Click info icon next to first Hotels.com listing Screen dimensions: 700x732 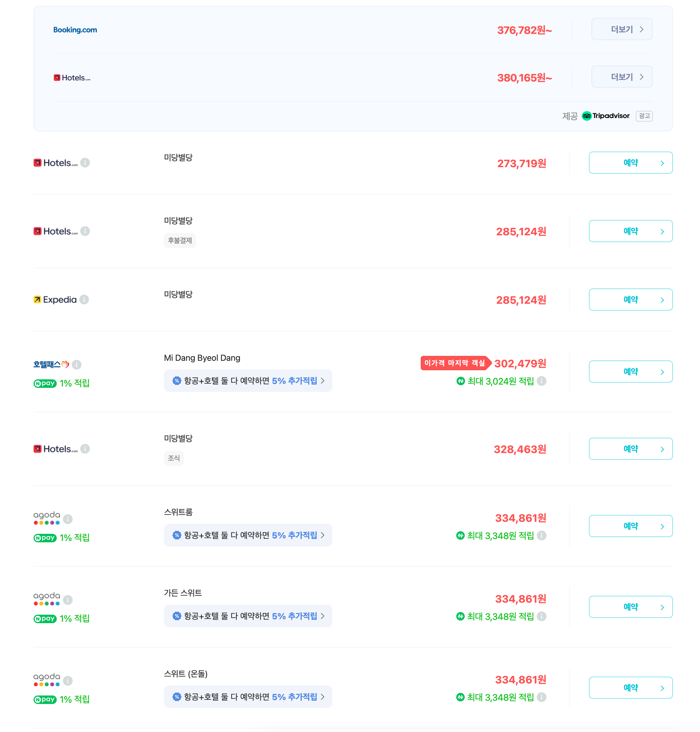[x=85, y=163]
